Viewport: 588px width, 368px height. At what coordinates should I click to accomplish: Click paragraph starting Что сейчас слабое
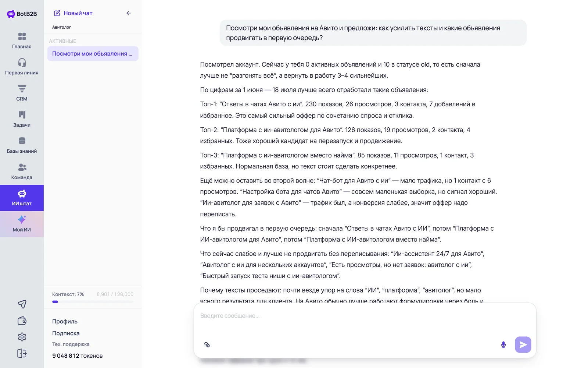342,265
